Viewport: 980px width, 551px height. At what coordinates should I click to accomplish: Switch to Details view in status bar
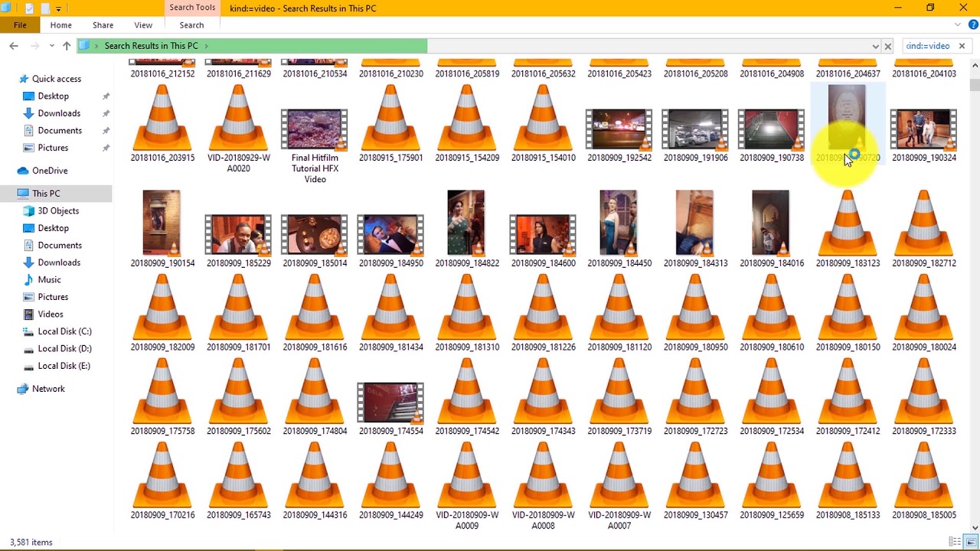pyautogui.click(x=955, y=542)
